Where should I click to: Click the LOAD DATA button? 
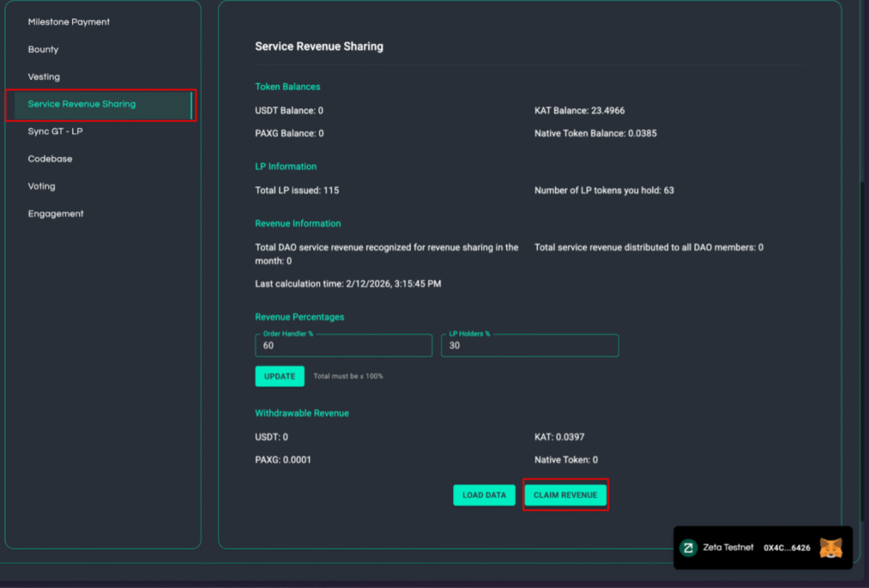click(x=484, y=495)
